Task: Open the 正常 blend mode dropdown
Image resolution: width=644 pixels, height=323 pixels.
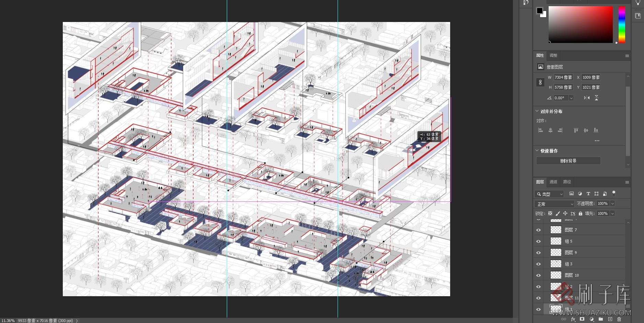Action: coord(554,204)
